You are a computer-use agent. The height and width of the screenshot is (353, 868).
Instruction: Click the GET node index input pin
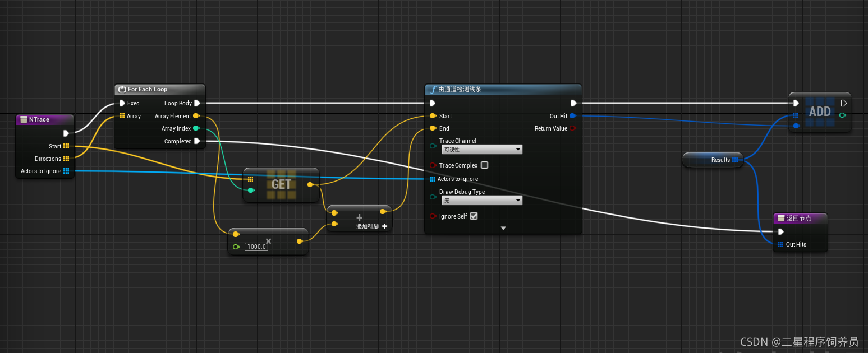tap(251, 191)
